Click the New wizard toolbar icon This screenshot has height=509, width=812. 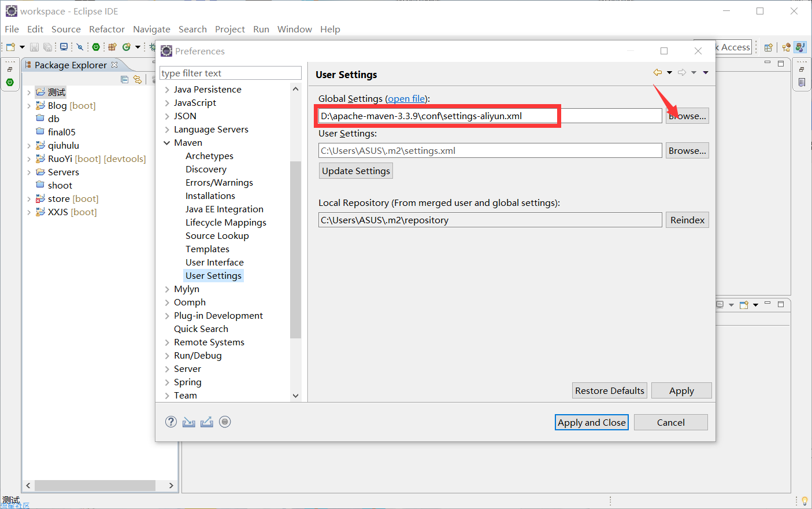[x=10, y=47]
